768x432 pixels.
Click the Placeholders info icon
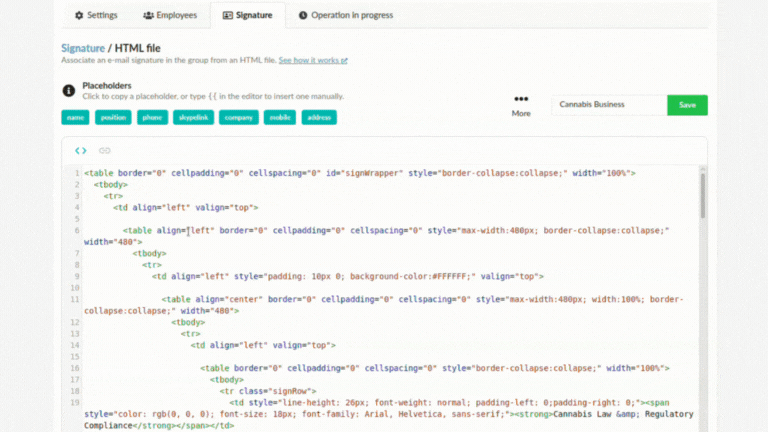pos(69,91)
